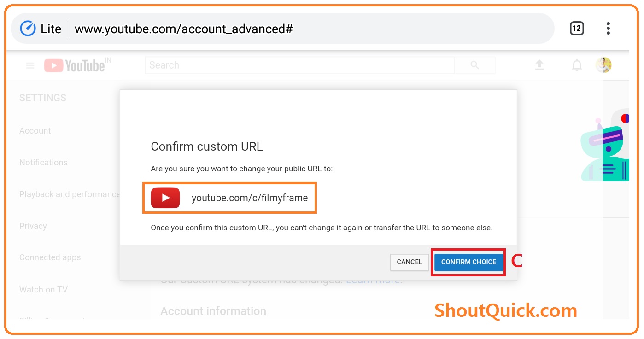Open the browser three-dot overflow menu
The height and width of the screenshot is (339, 644).
tap(608, 29)
